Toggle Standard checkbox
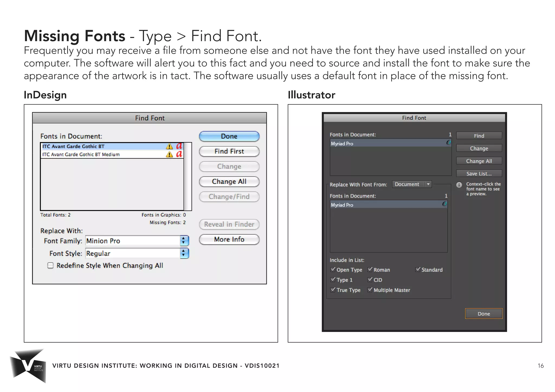This screenshot has width=555, height=392. tap(418, 270)
